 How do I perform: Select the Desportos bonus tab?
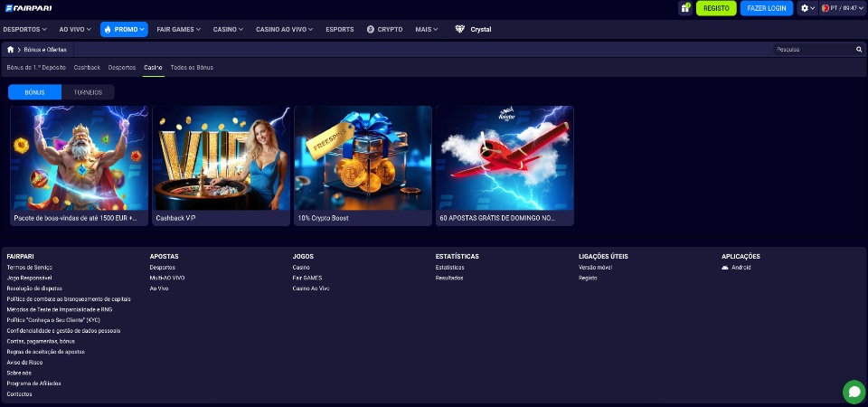(x=122, y=68)
